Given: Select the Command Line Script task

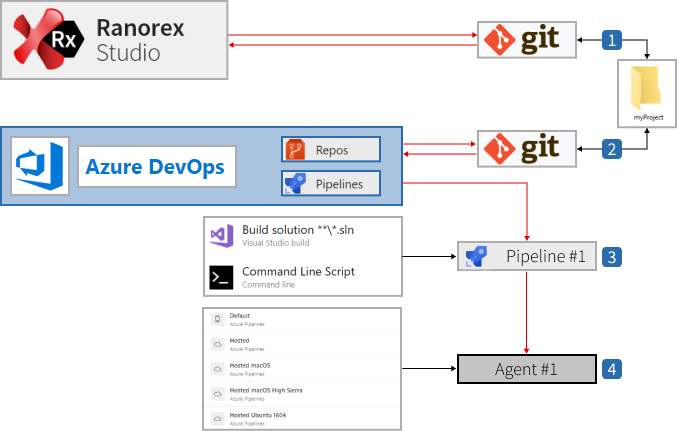Looking at the screenshot, I should coord(298,273).
